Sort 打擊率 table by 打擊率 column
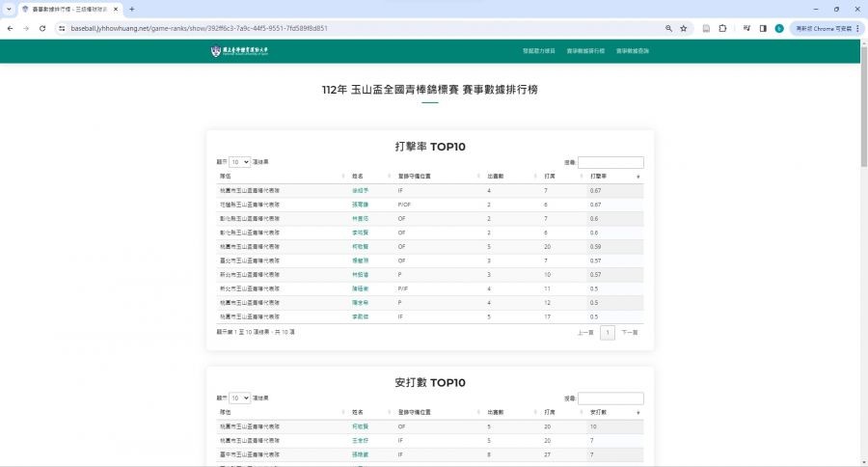The width and height of the screenshot is (868, 467). point(613,177)
